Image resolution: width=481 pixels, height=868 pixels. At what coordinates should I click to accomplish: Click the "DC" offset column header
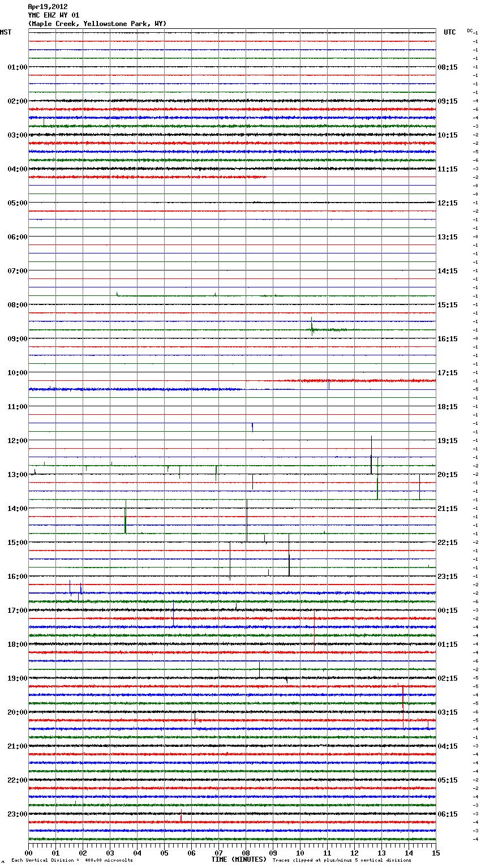pos(470,31)
